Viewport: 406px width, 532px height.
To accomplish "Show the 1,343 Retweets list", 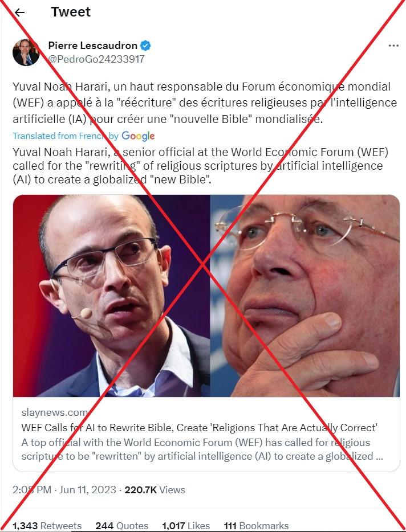I will 47,526.
